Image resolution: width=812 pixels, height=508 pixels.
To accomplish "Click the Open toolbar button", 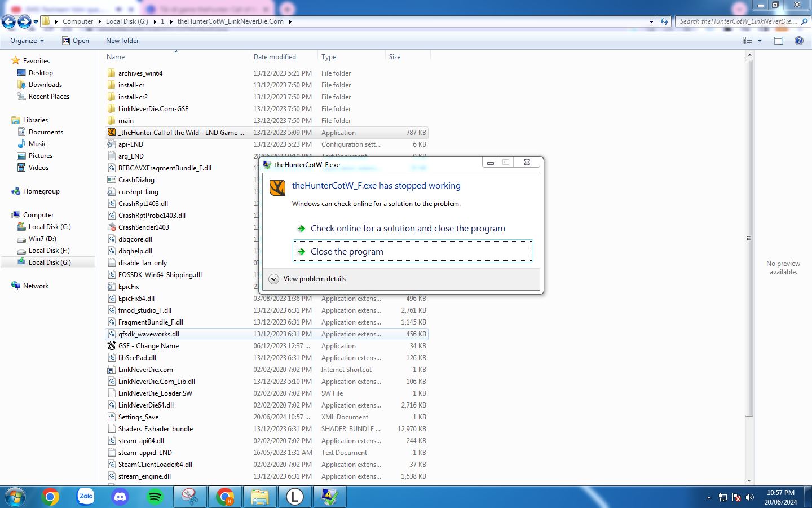I will click(76, 41).
